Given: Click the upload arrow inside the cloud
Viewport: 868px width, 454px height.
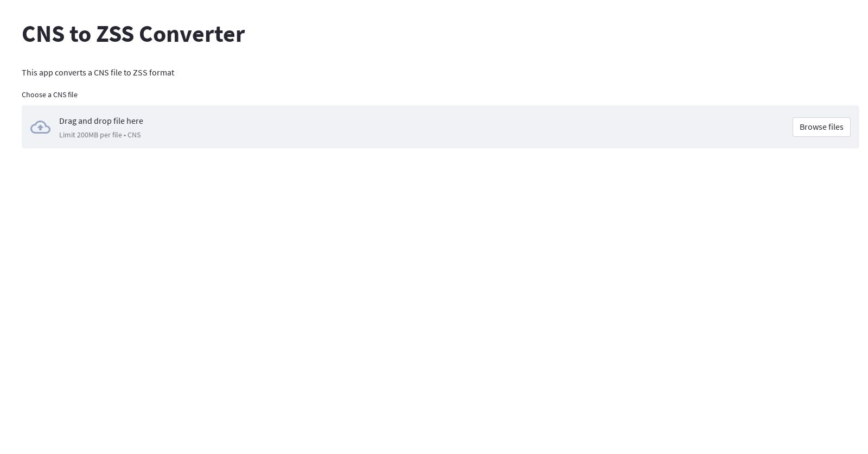Looking at the screenshot, I should [x=40, y=128].
